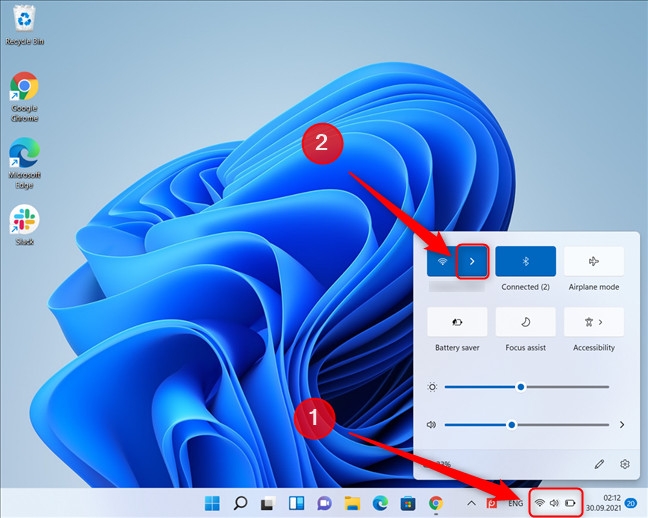Screen dimensions: 648x518
Task: Adjust the volume slider
Action: click(x=526, y=425)
